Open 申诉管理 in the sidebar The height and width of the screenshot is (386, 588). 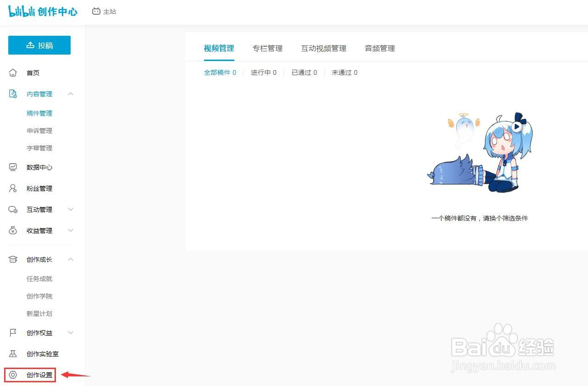click(39, 131)
